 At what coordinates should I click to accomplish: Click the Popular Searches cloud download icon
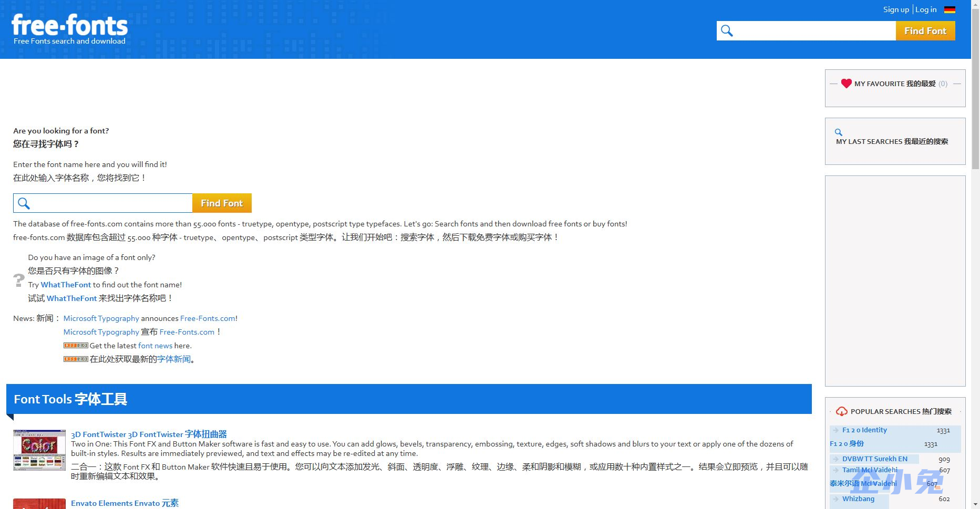pyautogui.click(x=842, y=411)
